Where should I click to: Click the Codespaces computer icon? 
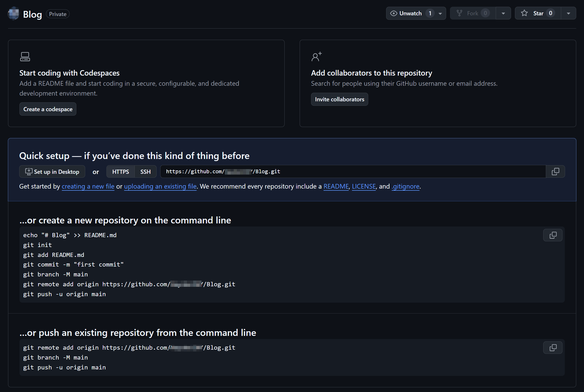click(x=25, y=57)
